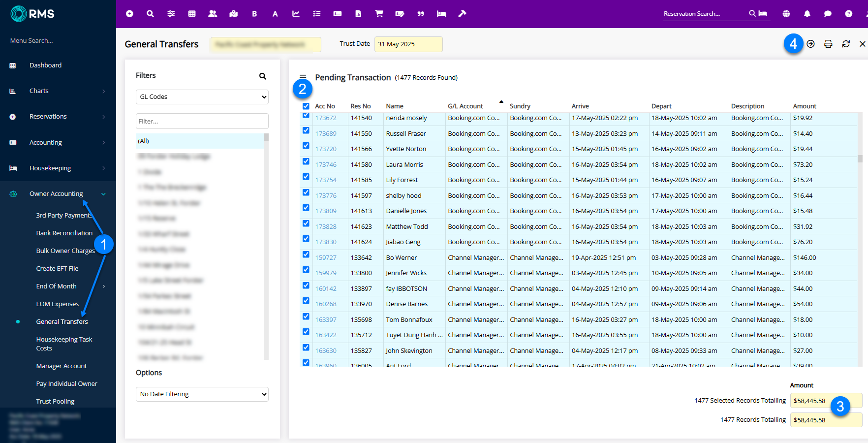Open the notifications bell icon
Screen dimensions: 868x443
(807, 14)
